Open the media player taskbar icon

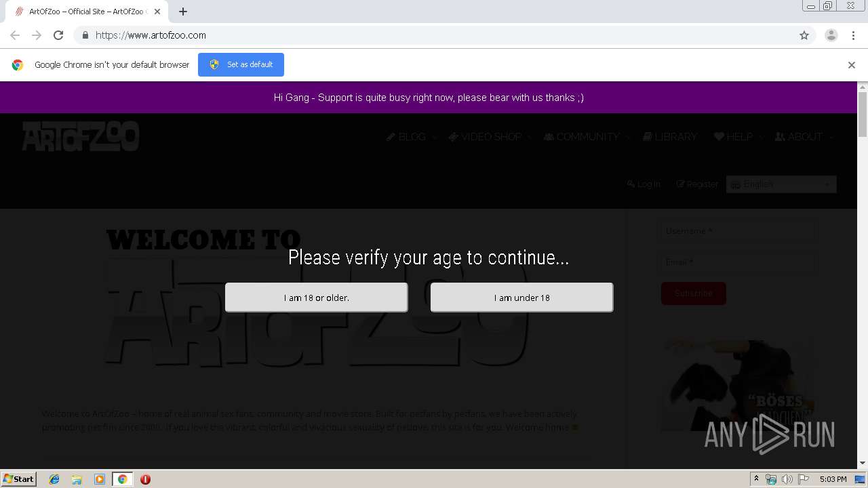tap(100, 479)
